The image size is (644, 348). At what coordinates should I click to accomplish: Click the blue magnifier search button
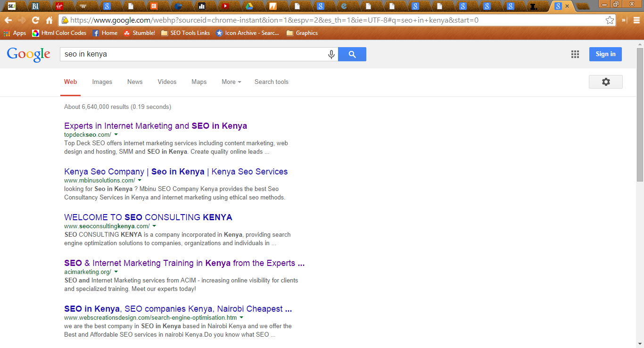tap(352, 54)
